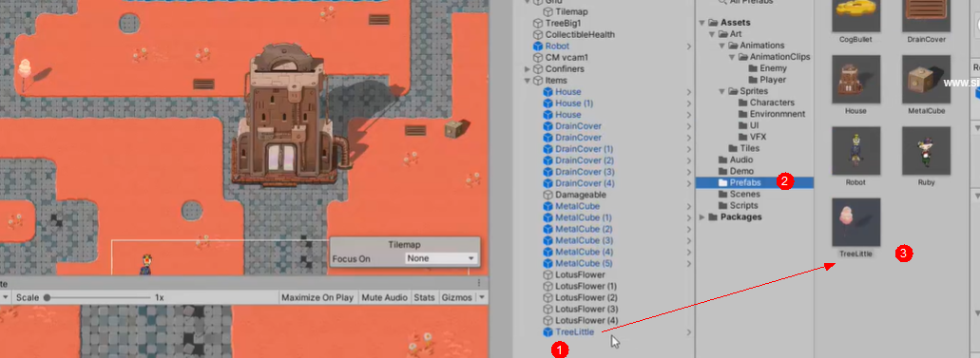Click the Characters folder icon
Image resolution: width=980 pixels, height=358 pixels.
742,103
